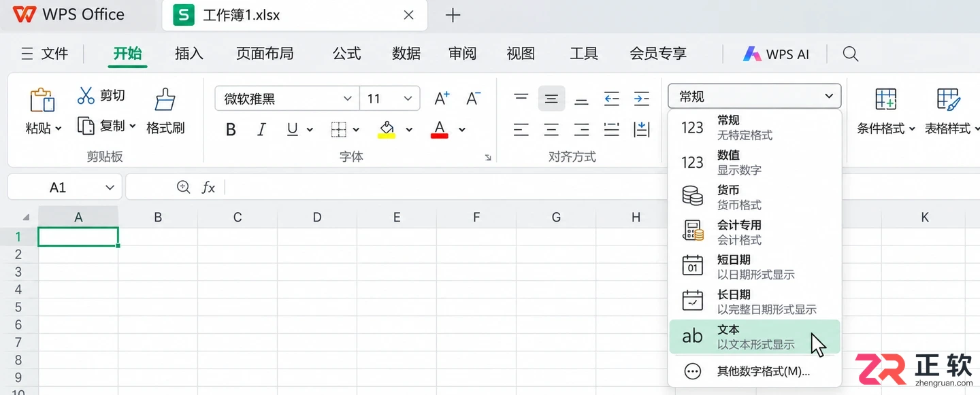Toggle bold formatting
The width and height of the screenshot is (980, 395).
point(231,129)
